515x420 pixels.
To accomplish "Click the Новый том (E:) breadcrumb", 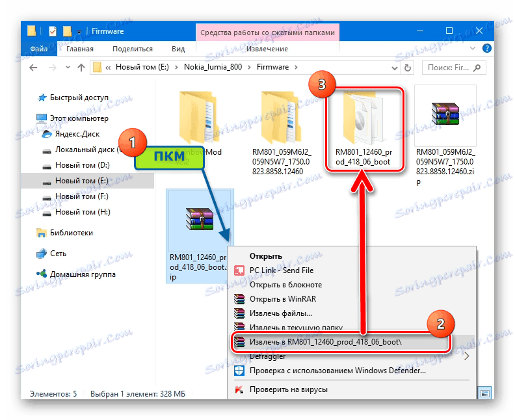I will 142,67.
